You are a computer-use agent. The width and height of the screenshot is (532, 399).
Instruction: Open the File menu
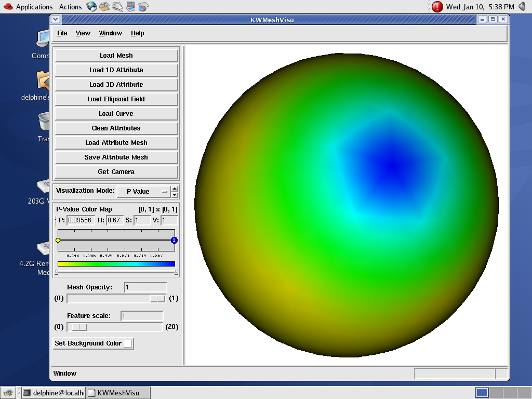click(62, 33)
